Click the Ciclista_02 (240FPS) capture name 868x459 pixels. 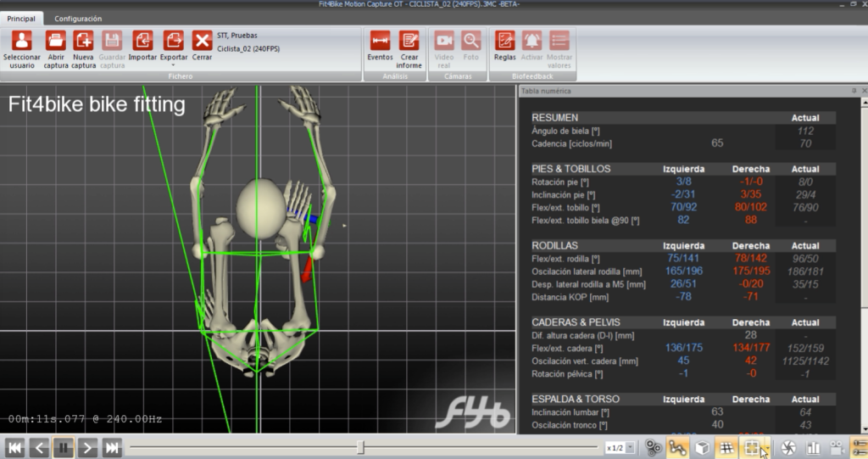248,48
